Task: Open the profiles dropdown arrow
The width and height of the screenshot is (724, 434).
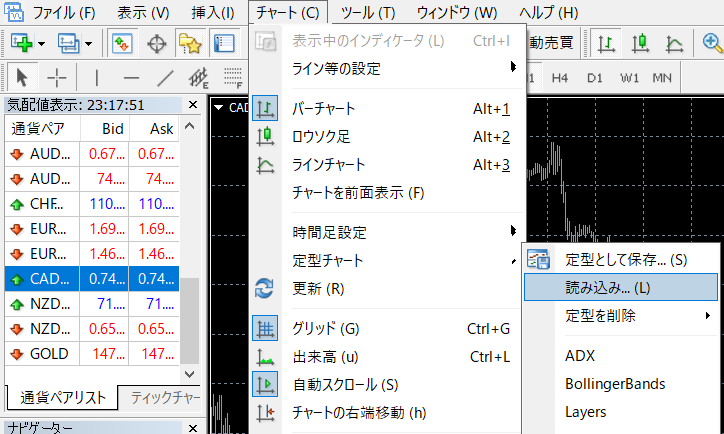Action: coord(89,44)
